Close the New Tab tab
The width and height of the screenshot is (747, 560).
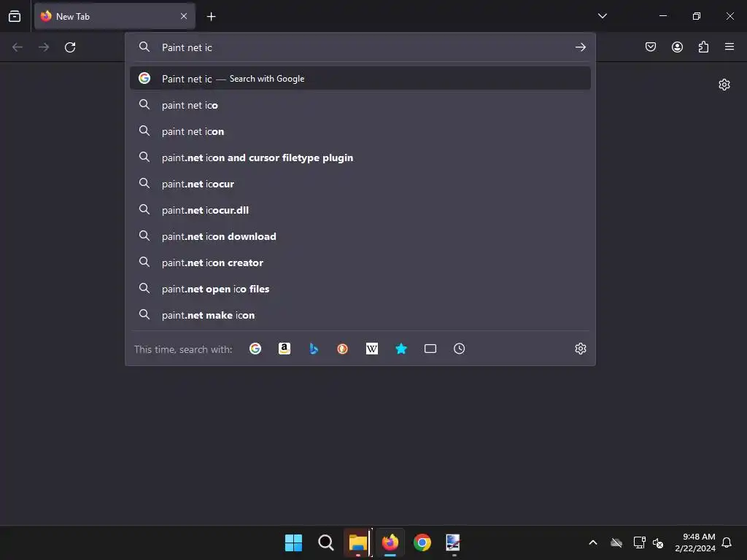click(184, 16)
